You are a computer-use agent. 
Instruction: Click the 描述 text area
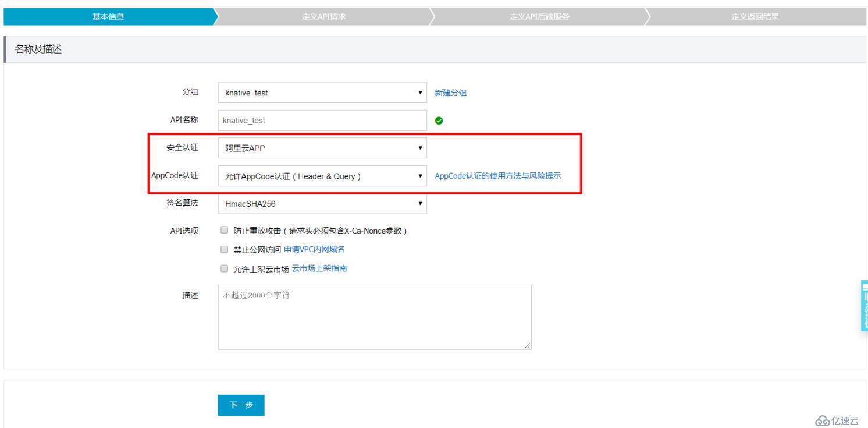375,317
